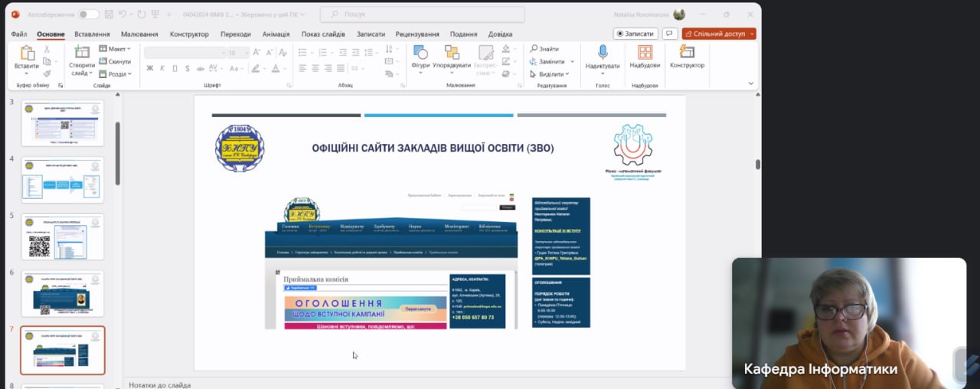This screenshot has width=980, height=389.
Task: Click the Cut scissors icon
Action: tap(47, 49)
